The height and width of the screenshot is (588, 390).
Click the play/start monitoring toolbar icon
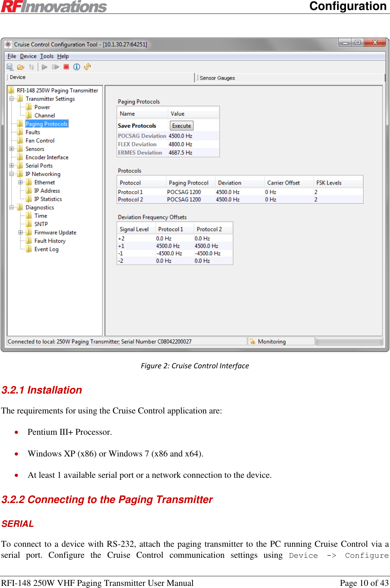coord(44,67)
